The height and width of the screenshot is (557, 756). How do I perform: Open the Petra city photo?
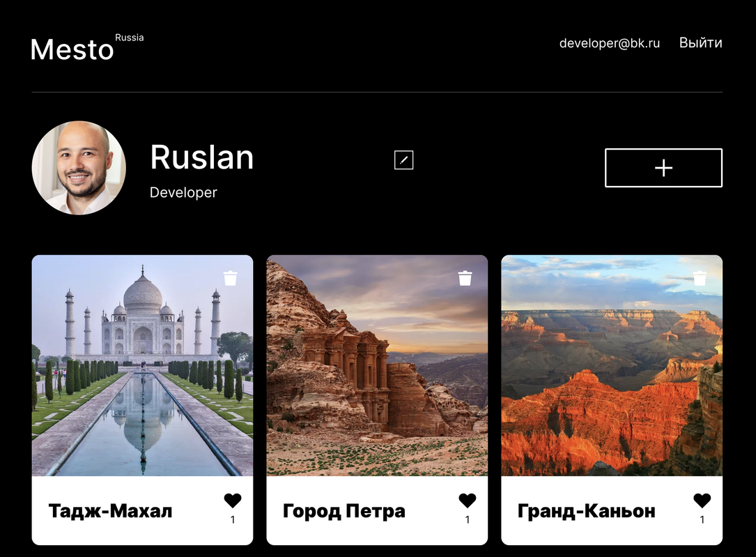(377, 366)
